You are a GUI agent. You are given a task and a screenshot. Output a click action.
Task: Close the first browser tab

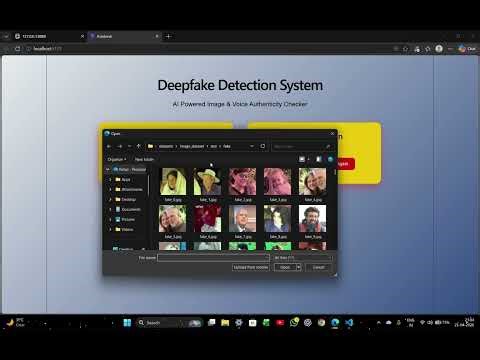pos(82,36)
